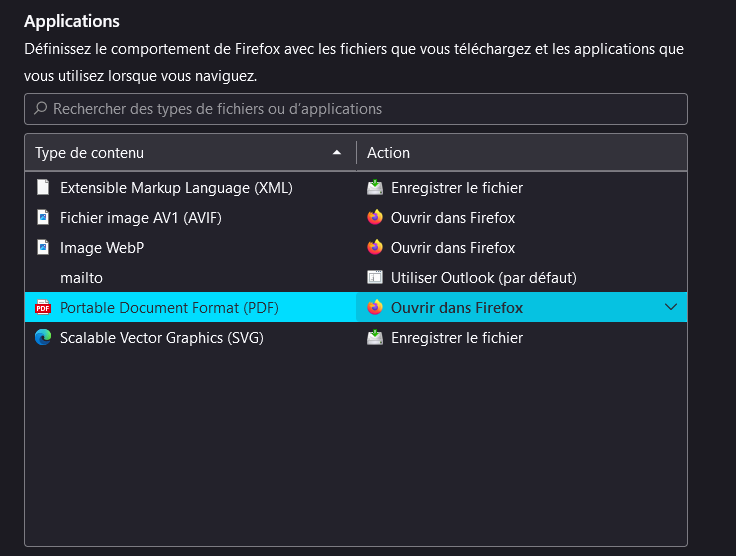Click the XML file type document icon

[x=42, y=187]
